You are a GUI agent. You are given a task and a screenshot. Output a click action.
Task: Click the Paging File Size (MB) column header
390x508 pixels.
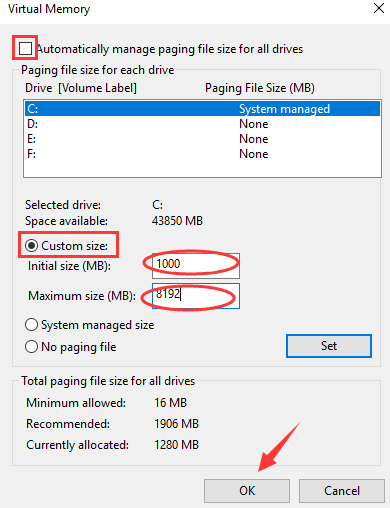tap(260, 88)
